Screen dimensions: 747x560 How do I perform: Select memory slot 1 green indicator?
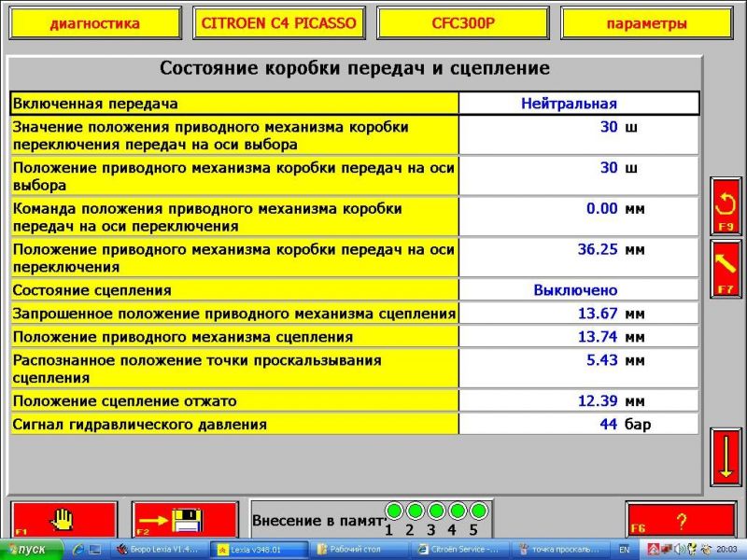(x=394, y=511)
